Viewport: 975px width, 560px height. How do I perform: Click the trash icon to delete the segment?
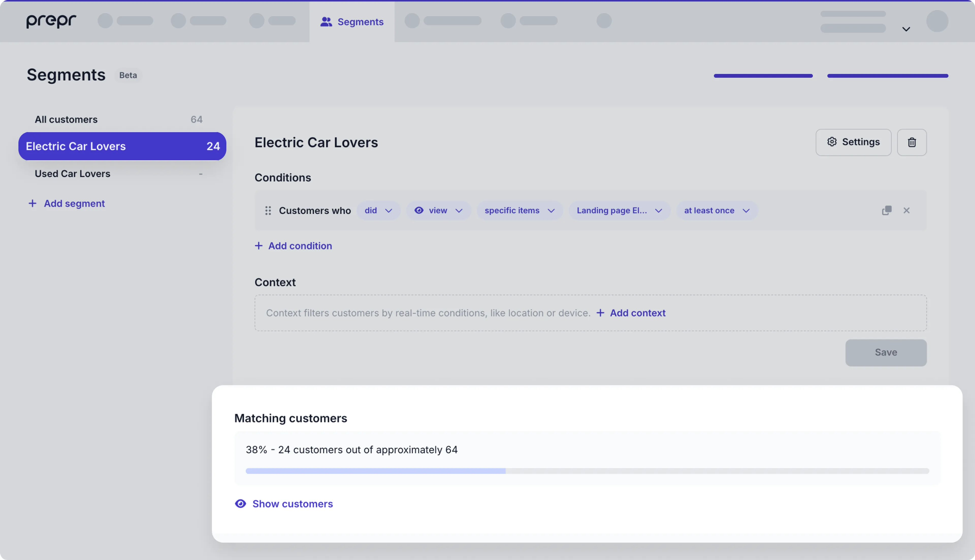tap(912, 142)
